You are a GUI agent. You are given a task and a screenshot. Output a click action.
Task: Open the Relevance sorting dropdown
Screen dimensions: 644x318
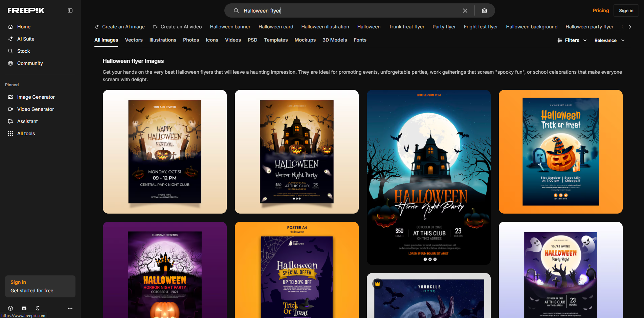tap(609, 40)
